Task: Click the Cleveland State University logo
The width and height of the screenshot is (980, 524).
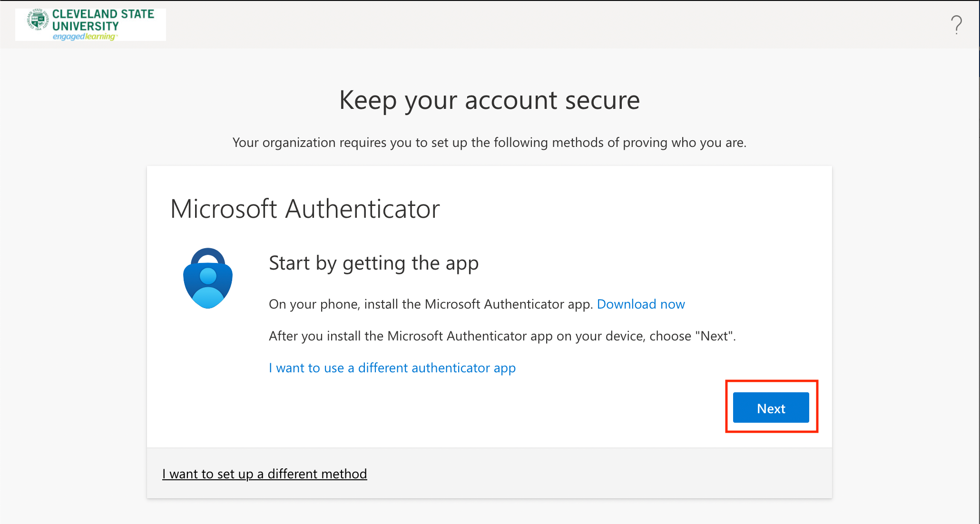Action: point(90,25)
